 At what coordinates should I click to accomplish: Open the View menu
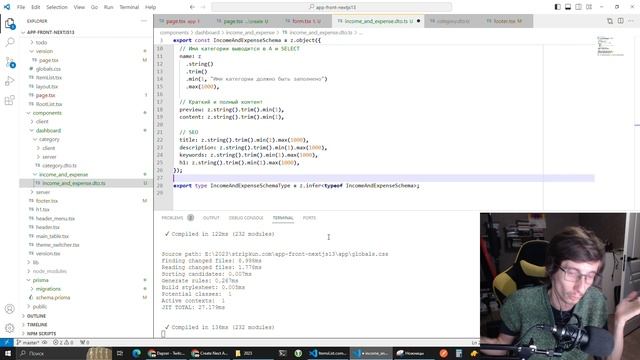pos(79,7)
